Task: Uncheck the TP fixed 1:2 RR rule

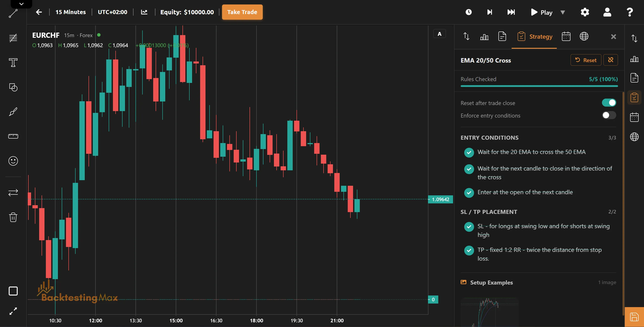Action: click(469, 250)
